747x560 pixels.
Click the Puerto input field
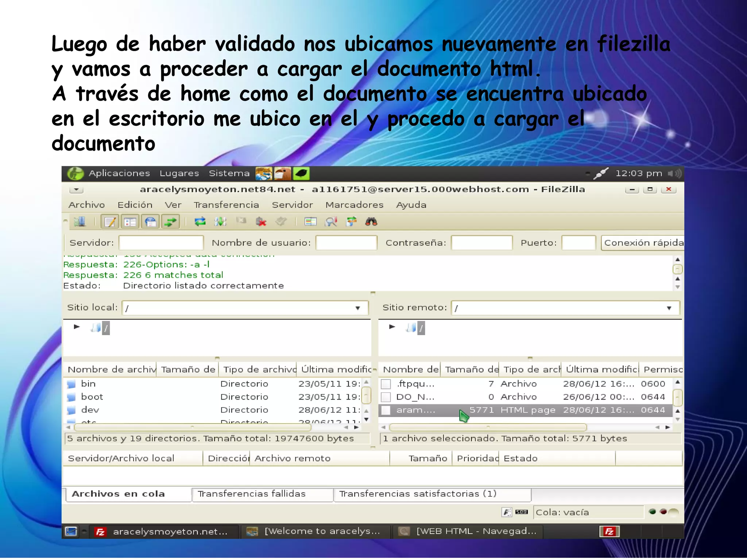[x=579, y=243]
